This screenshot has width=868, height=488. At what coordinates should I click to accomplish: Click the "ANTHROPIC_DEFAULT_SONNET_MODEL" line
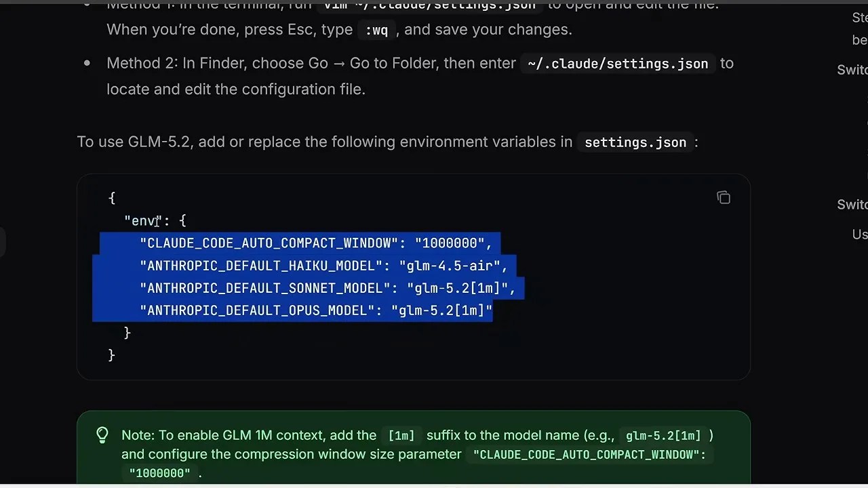pyautogui.click(x=328, y=288)
